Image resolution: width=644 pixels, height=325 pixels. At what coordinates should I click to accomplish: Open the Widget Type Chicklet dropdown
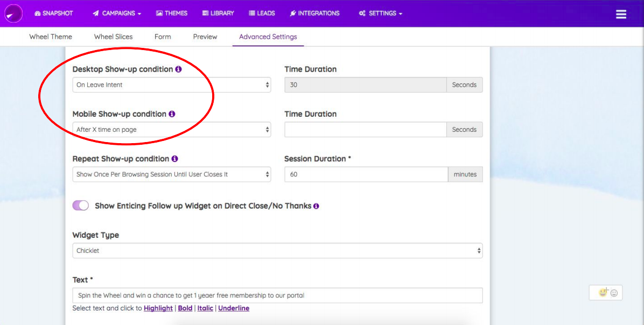[278, 251]
